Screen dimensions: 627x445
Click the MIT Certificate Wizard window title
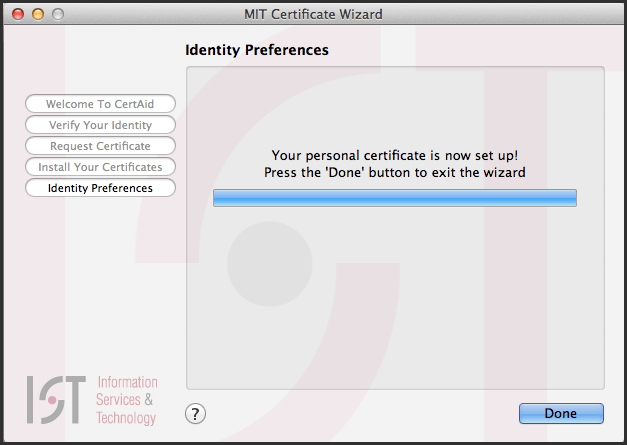pyautogui.click(x=313, y=14)
